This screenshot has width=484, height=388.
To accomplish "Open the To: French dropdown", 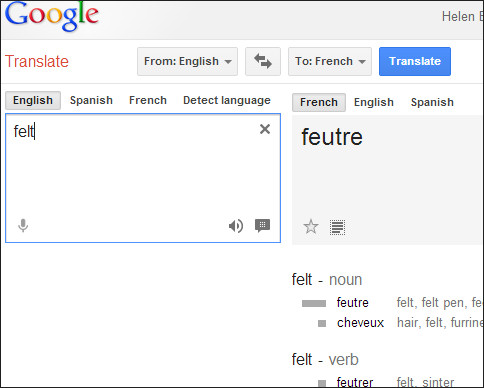I will coord(330,61).
